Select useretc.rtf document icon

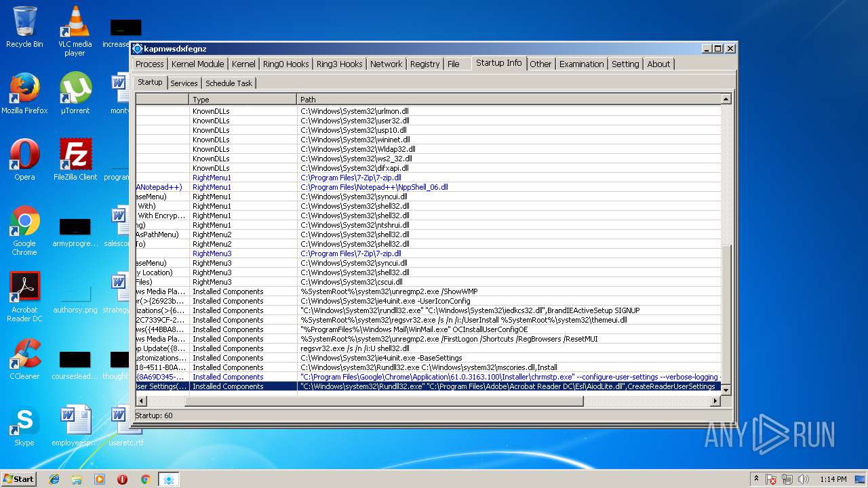pyautogui.click(x=126, y=426)
